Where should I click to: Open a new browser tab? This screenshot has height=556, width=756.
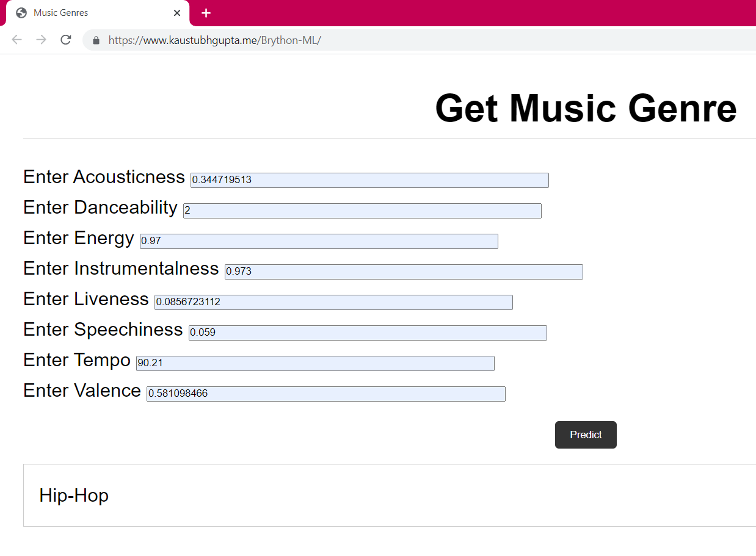coord(206,13)
